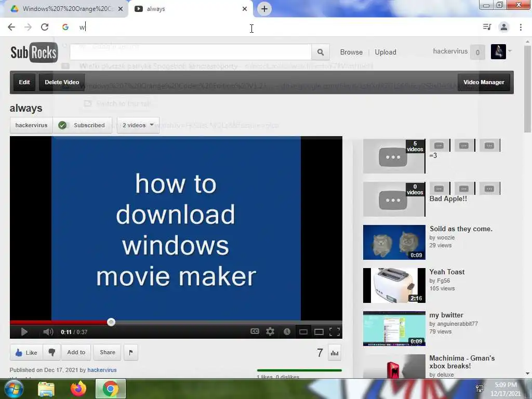
Task: Launch Firefox from the taskbar
Action: (x=78, y=389)
